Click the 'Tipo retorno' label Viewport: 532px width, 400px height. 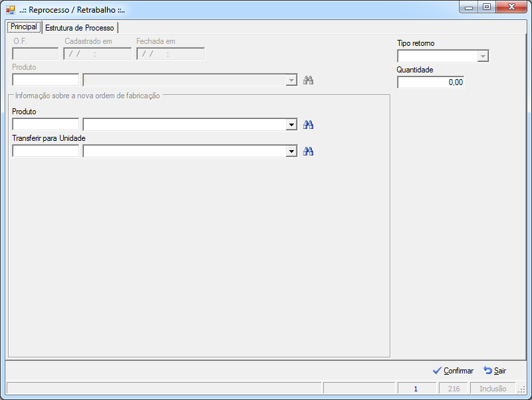[416, 43]
